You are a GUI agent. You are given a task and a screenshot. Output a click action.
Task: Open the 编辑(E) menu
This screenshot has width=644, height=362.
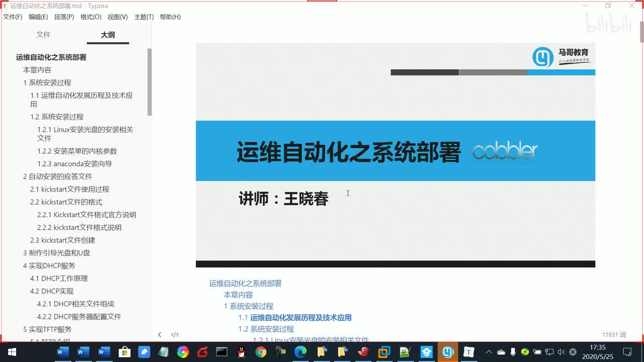pyautogui.click(x=38, y=17)
